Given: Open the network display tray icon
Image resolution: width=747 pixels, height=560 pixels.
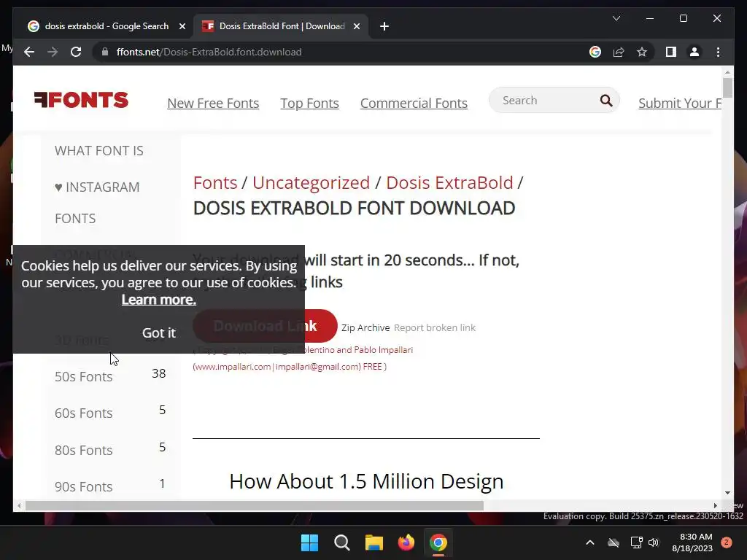Looking at the screenshot, I should click(636, 542).
